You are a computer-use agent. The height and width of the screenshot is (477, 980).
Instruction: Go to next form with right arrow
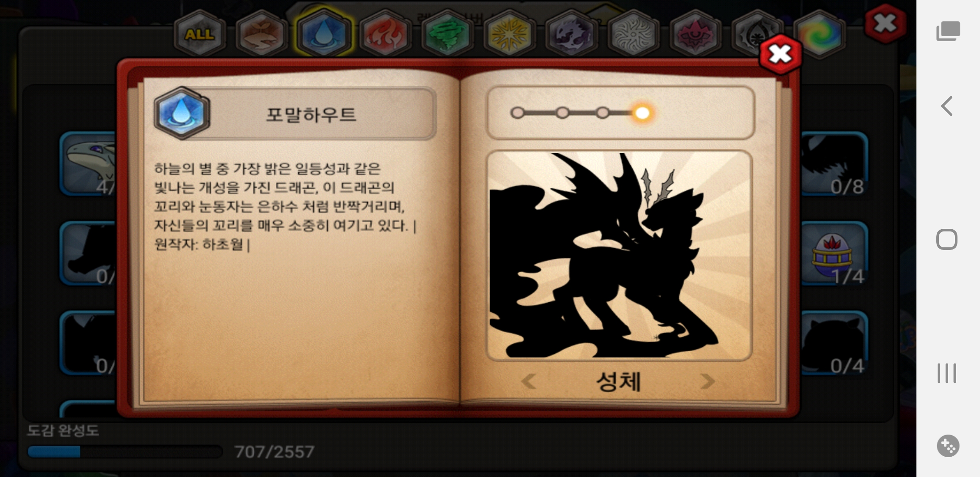tap(707, 381)
